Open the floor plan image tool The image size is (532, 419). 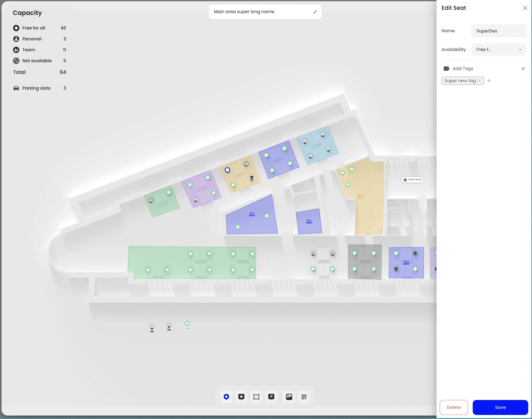[x=289, y=397]
